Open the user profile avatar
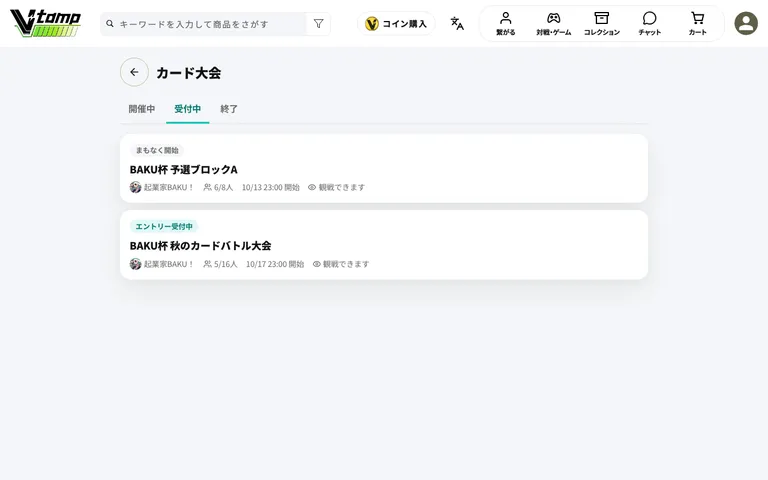 coord(746,24)
